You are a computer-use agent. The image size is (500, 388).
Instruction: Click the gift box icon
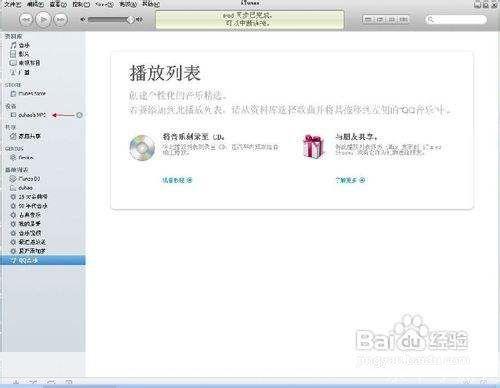point(313,146)
